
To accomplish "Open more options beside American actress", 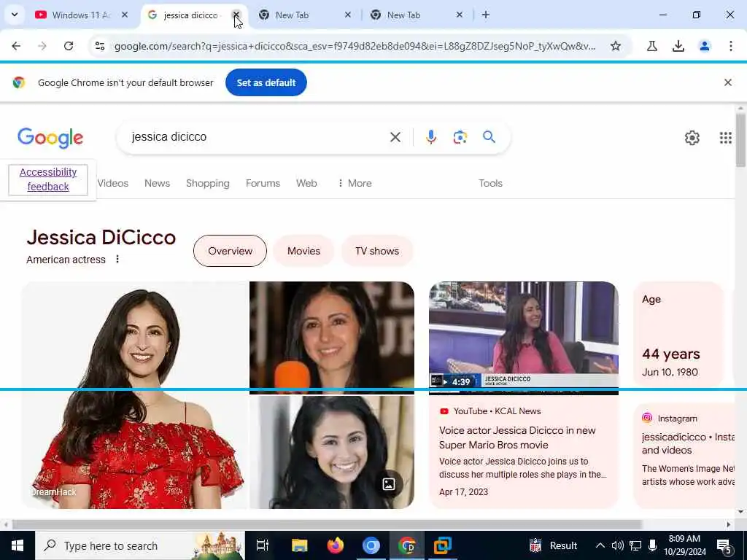I will coord(117,259).
